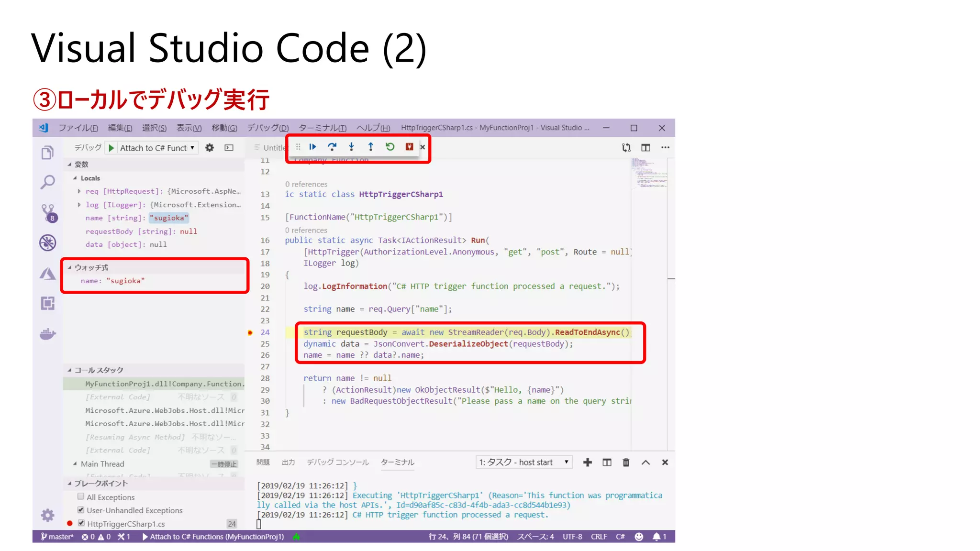Maximize the panel with up chevron

(x=646, y=463)
